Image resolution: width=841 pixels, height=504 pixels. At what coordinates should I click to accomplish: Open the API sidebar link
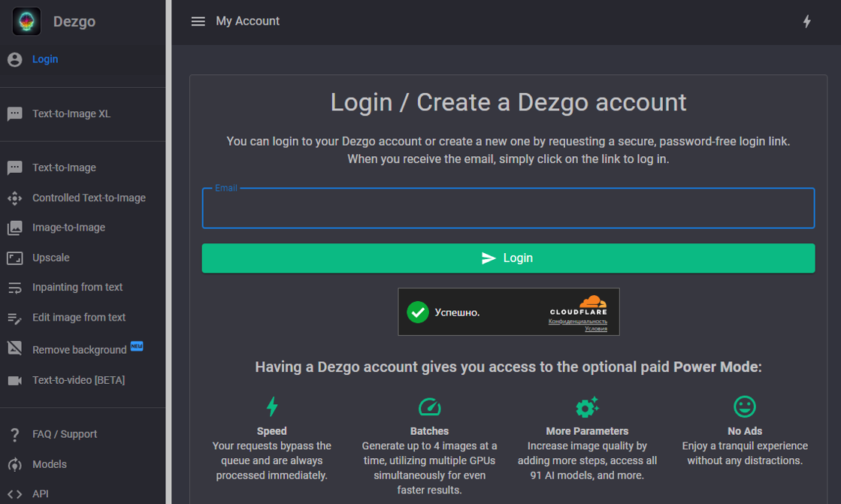[x=83, y=494]
